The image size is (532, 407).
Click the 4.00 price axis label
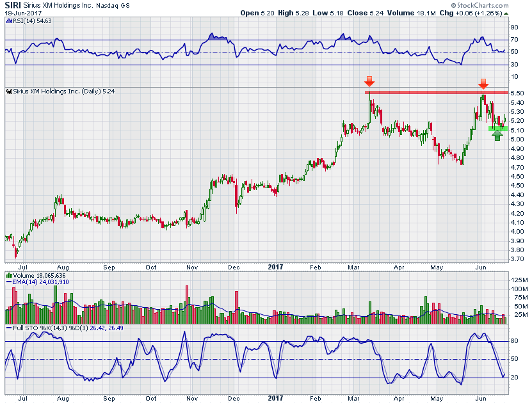517,232
